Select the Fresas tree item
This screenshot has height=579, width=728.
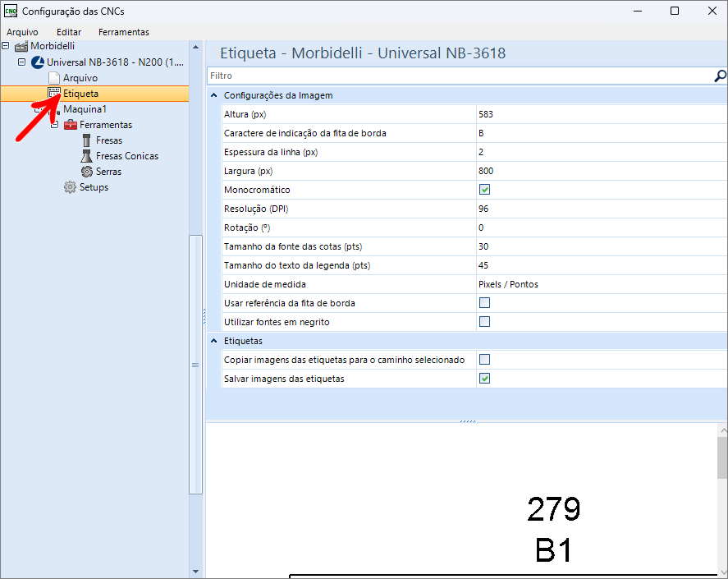click(x=109, y=140)
